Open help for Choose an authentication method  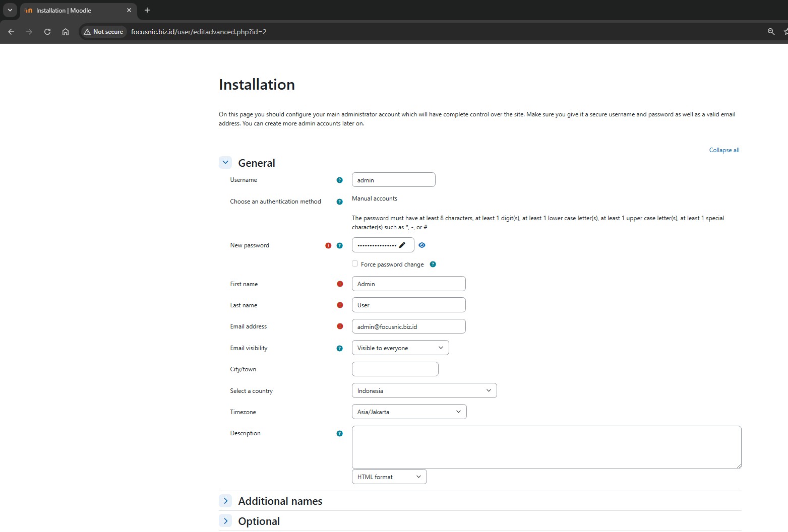pos(339,202)
